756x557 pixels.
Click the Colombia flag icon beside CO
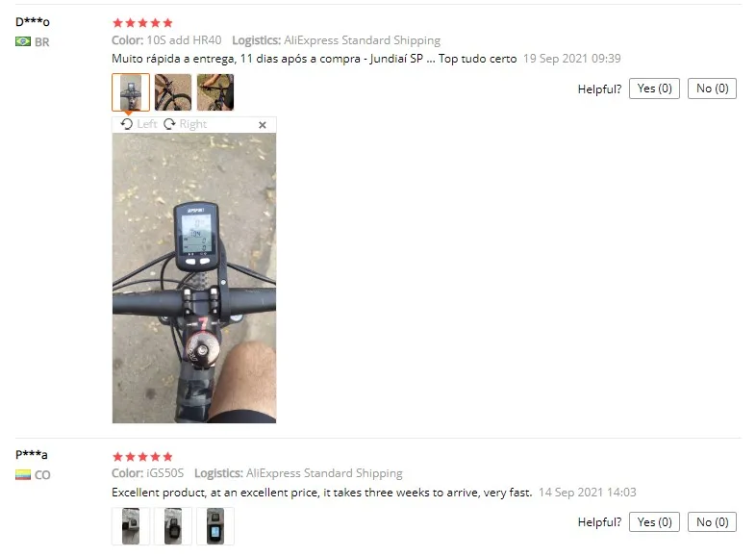click(x=23, y=475)
